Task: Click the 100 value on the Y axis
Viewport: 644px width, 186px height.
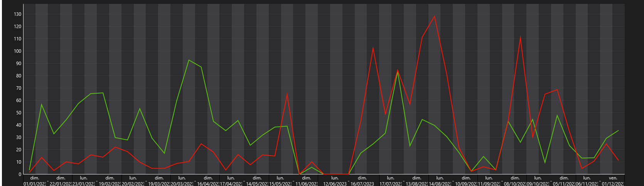Action: point(17,51)
